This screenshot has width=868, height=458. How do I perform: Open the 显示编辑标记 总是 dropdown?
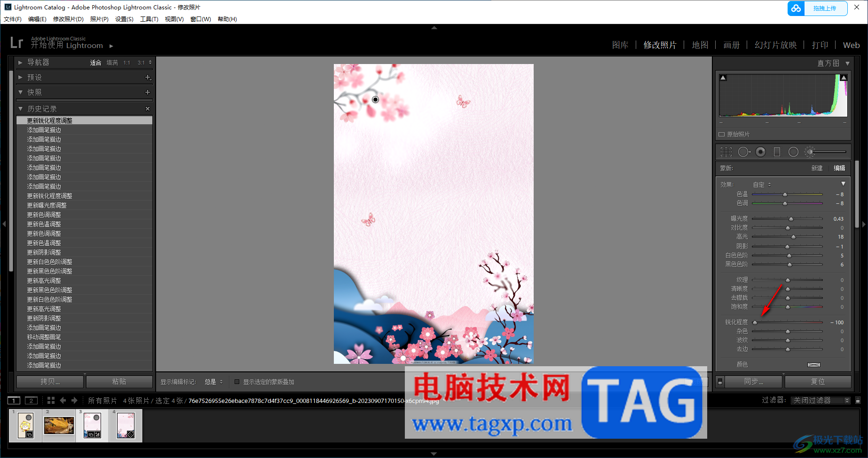pos(213,382)
